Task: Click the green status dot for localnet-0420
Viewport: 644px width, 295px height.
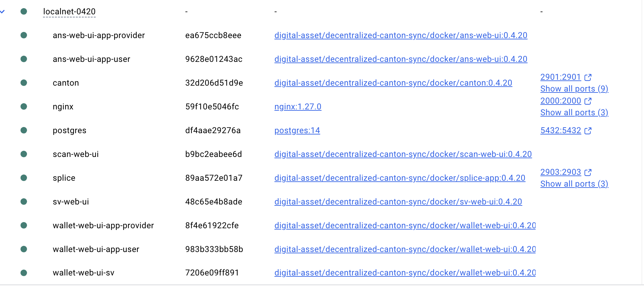Action: 24,11
